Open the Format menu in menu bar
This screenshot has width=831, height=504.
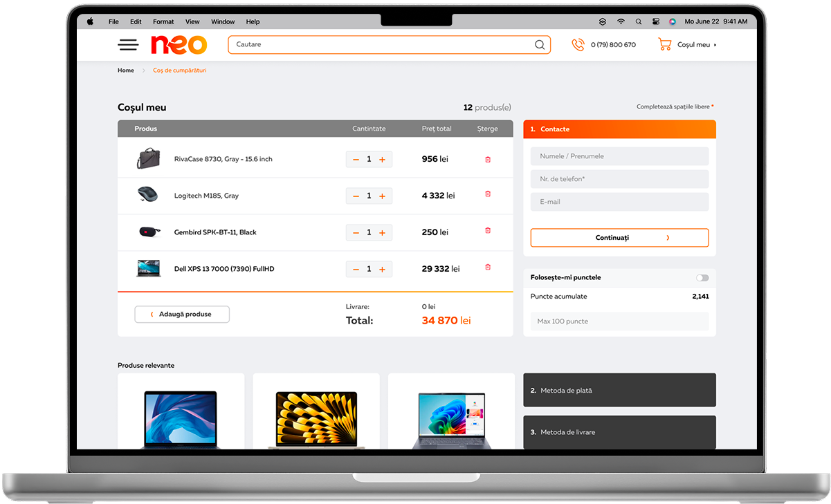tap(163, 21)
